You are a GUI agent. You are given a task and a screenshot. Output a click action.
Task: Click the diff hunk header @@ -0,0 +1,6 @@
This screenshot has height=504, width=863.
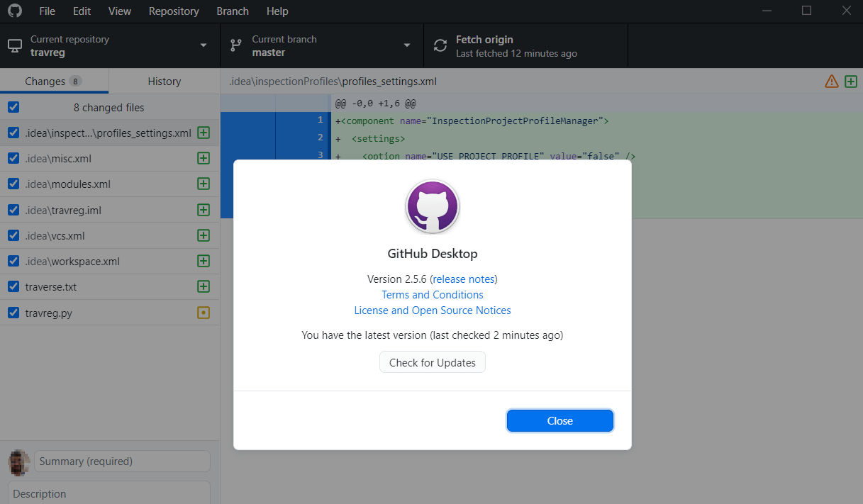[375, 103]
